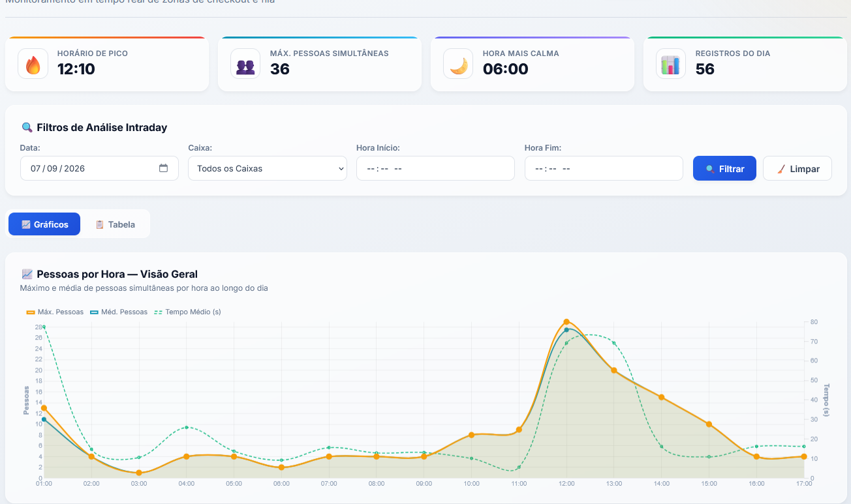Screen dimensions: 851x504
Task: Toggle the Tempo Médio (s) legend series
Action: [187, 312]
